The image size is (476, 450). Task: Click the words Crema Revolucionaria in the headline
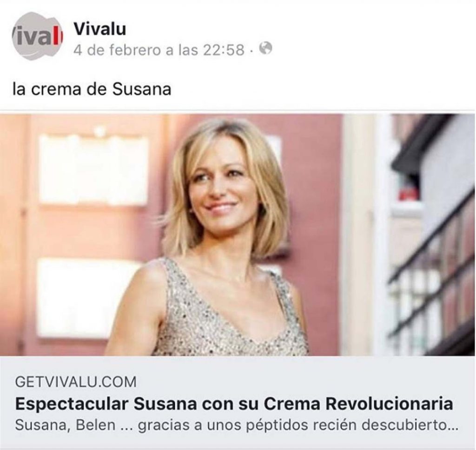(x=358, y=404)
